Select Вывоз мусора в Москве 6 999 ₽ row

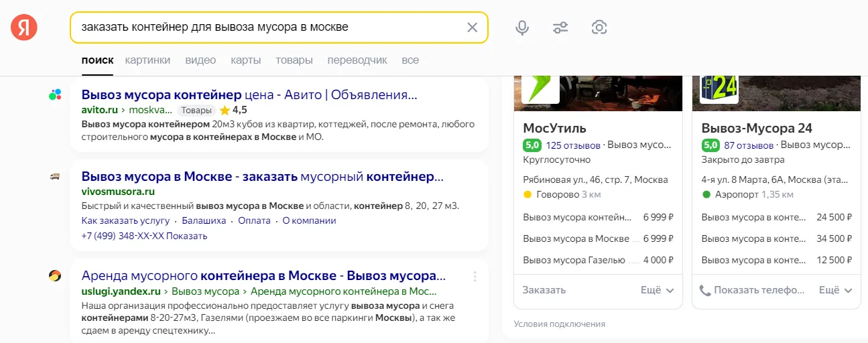598,238
